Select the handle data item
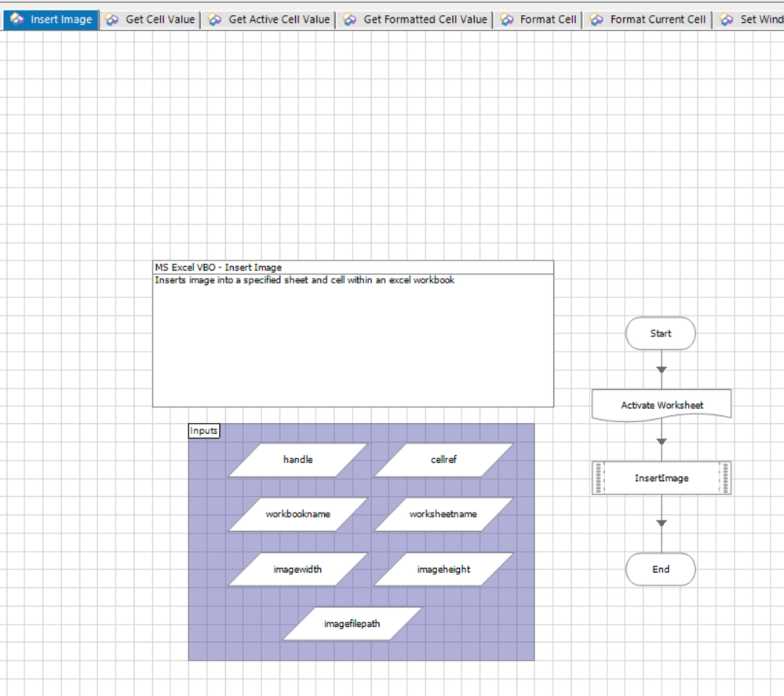Screen dimensions: 784x696 click(x=297, y=460)
